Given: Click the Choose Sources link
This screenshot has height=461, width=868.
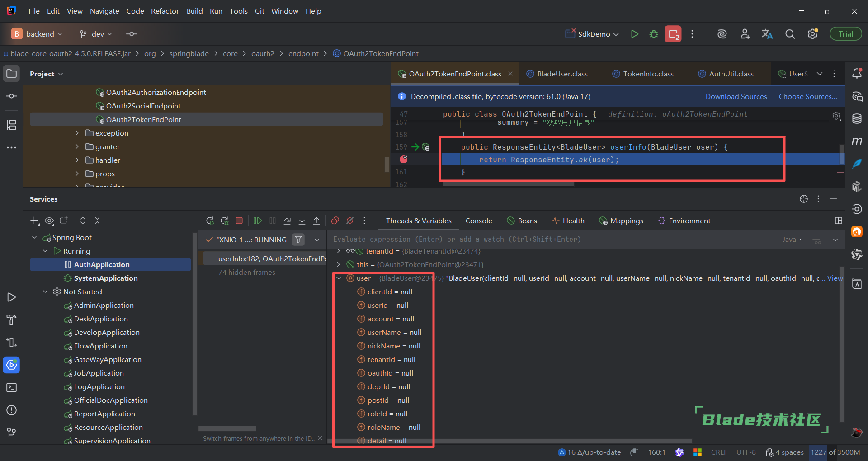Looking at the screenshot, I should pyautogui.click(x=807, y=96).
